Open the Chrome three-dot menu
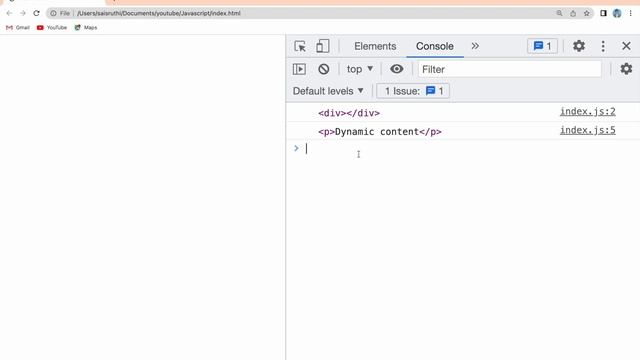The width and height of the screenshot is (640, 360). pos(631,13)
